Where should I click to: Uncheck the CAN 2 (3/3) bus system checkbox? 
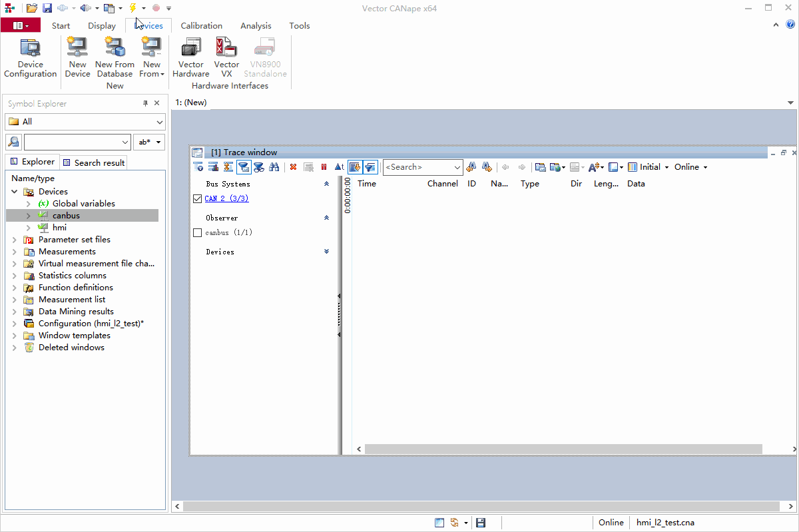click(x=197, y=198)
